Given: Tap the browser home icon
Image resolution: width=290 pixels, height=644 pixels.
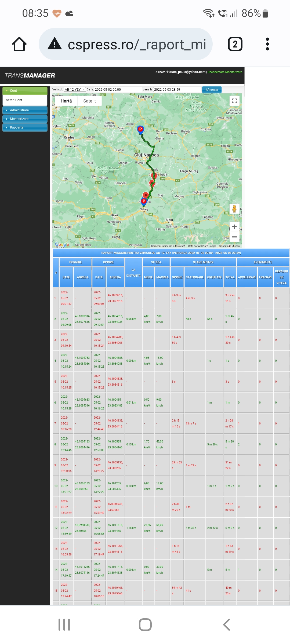Looking at the screenshot, I should coord(19,44).
